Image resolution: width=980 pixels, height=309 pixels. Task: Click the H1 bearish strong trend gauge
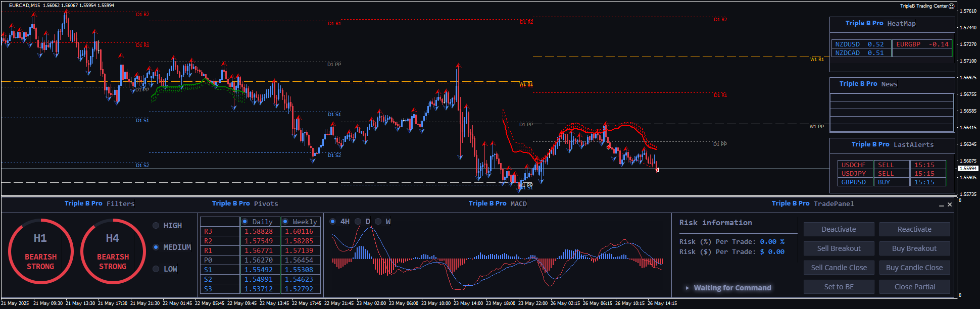pyautogui.click(x=40, y=251)
